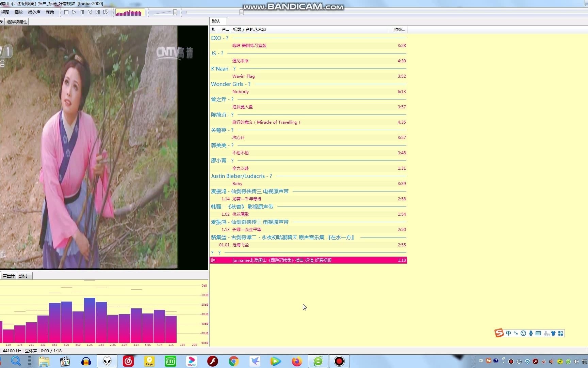Image resolution: width=588 pixels, height=368 pixels.
Task: Click the play button in the toolbar
Action: (x=74, y=12)
